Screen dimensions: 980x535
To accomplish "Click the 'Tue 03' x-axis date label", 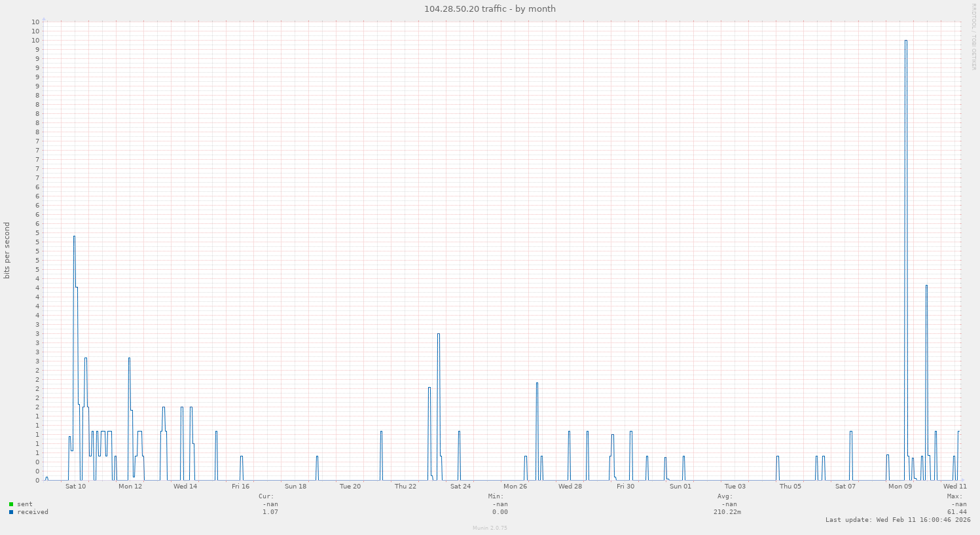I will [x=735, y=487].
